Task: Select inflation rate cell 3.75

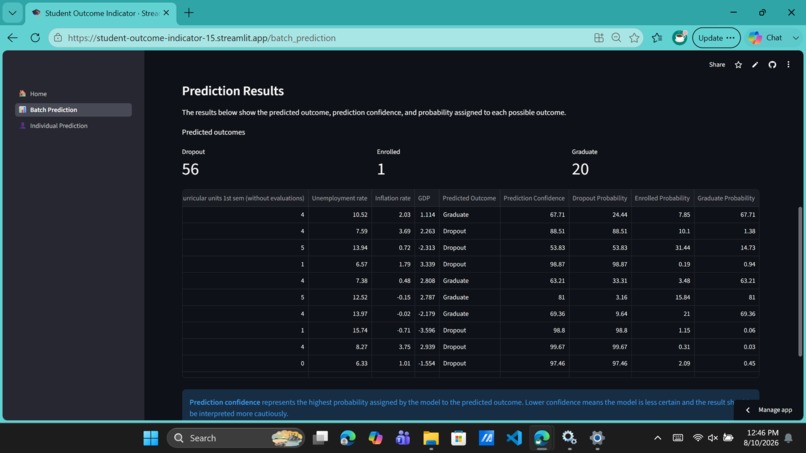Action: pos(393,347)
